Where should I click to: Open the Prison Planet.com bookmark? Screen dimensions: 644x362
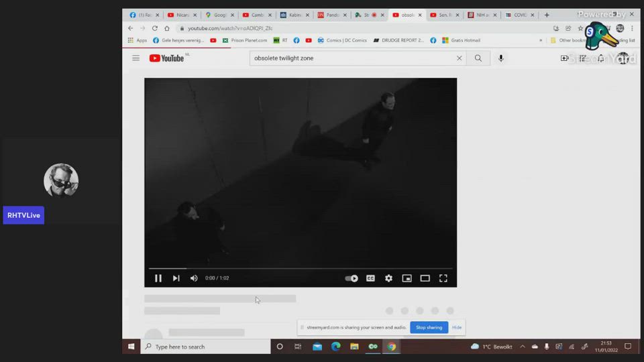point(245,40)
